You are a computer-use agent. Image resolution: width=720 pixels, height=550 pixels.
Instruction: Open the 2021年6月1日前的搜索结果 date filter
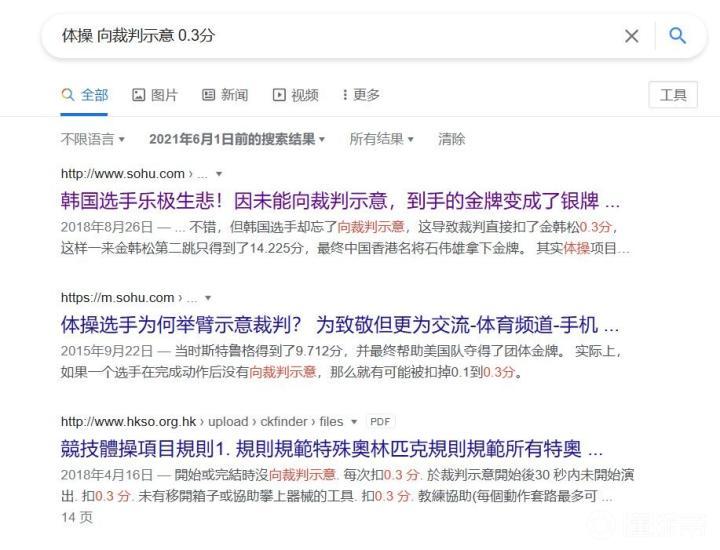237,139
